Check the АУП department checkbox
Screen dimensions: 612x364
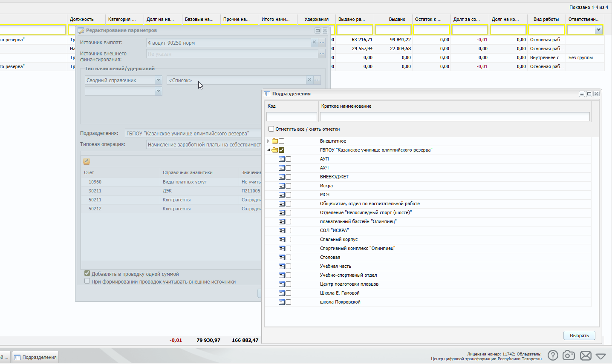289,159
